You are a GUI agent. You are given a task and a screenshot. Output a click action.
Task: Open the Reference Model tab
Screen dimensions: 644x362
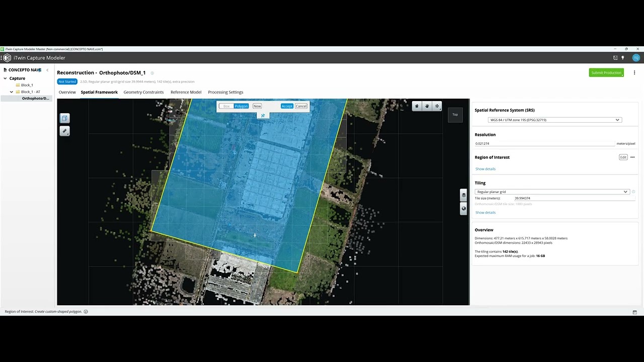186,92
